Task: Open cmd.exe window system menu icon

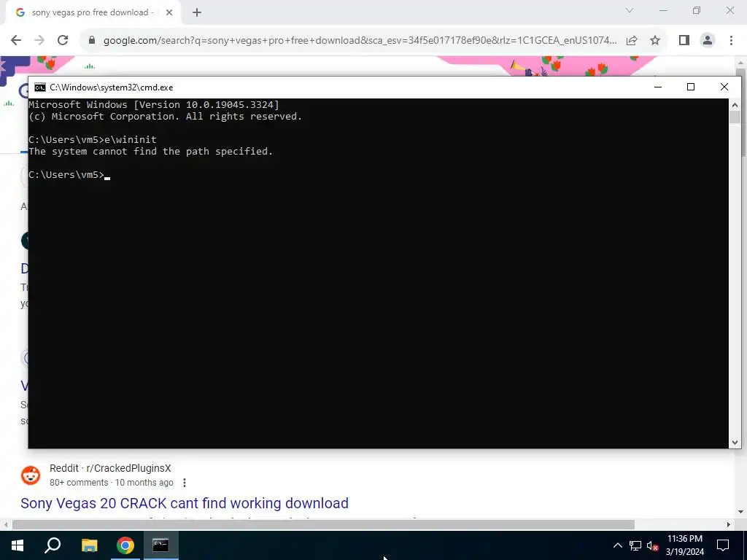Action: point(40,87)
